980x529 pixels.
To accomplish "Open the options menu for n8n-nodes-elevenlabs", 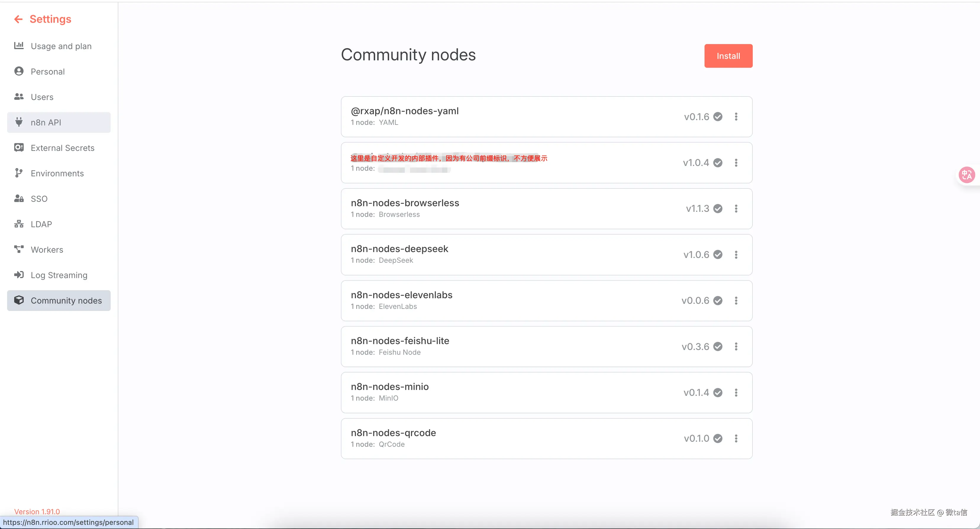I will coord(736,300).
